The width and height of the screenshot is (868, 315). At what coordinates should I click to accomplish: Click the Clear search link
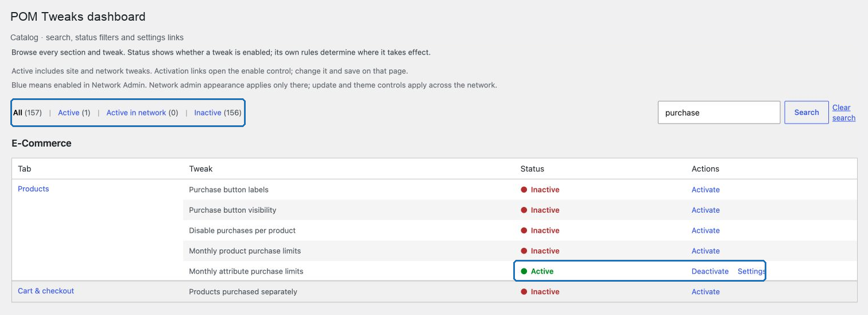844,113
